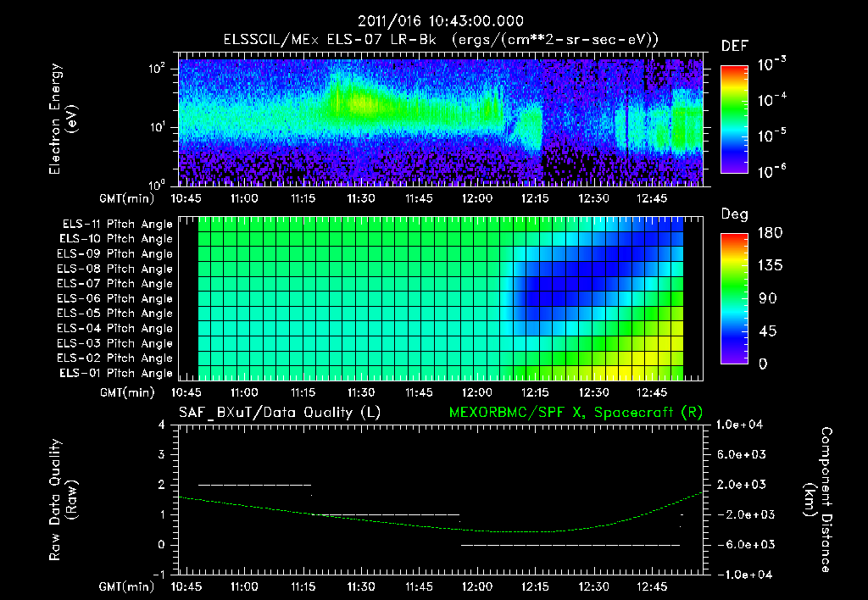Image resolution: width=868 pixels, height=600 pixels.
Task: Click the ELS-09 Pitch Angle row label
Action: 115,254
